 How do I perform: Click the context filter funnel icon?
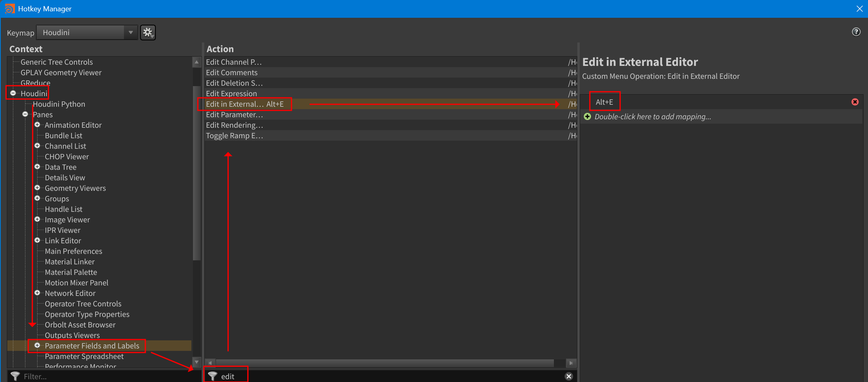tap(15, 376)
